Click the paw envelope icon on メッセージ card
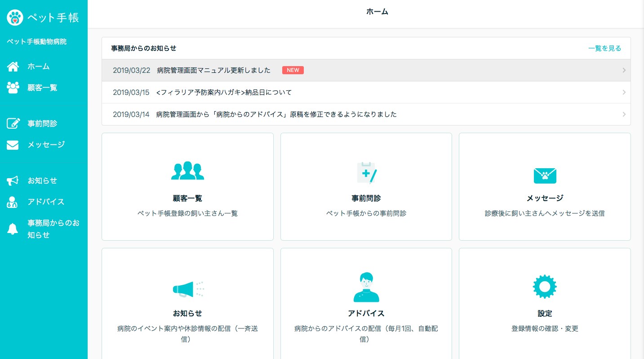 [x=545, y=175]
